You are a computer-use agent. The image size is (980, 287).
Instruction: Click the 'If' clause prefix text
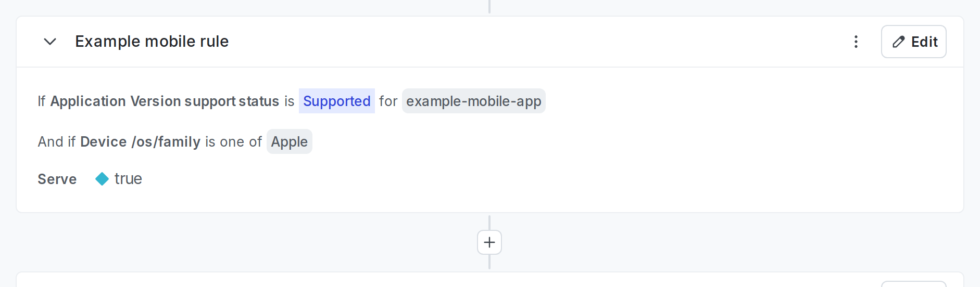[42, 101]
